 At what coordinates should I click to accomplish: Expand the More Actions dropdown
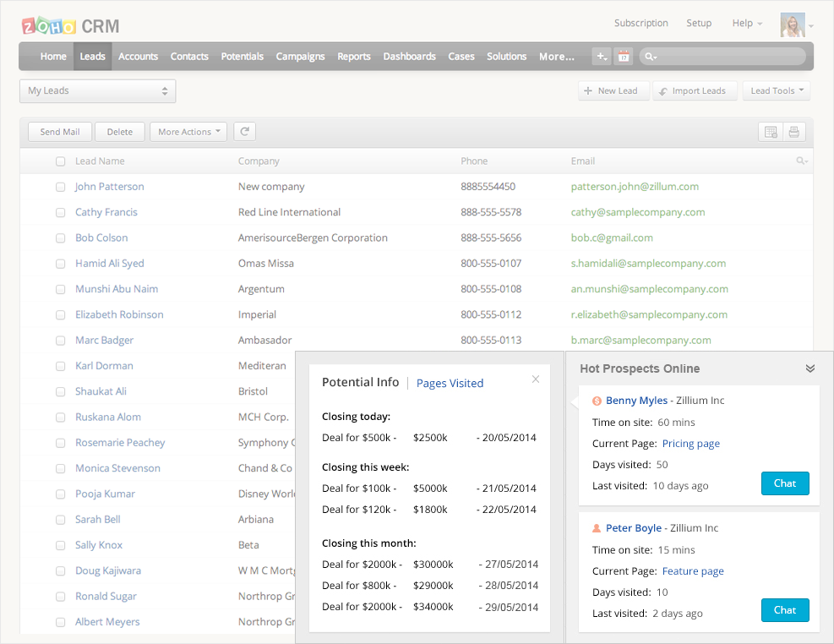[189, 132]
